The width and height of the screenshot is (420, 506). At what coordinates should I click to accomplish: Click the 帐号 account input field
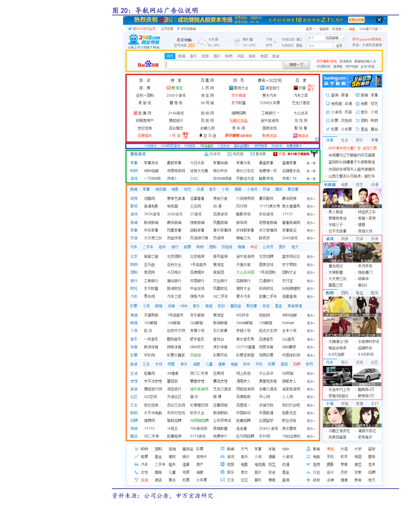pyautogui.click(x=316, y=38)
